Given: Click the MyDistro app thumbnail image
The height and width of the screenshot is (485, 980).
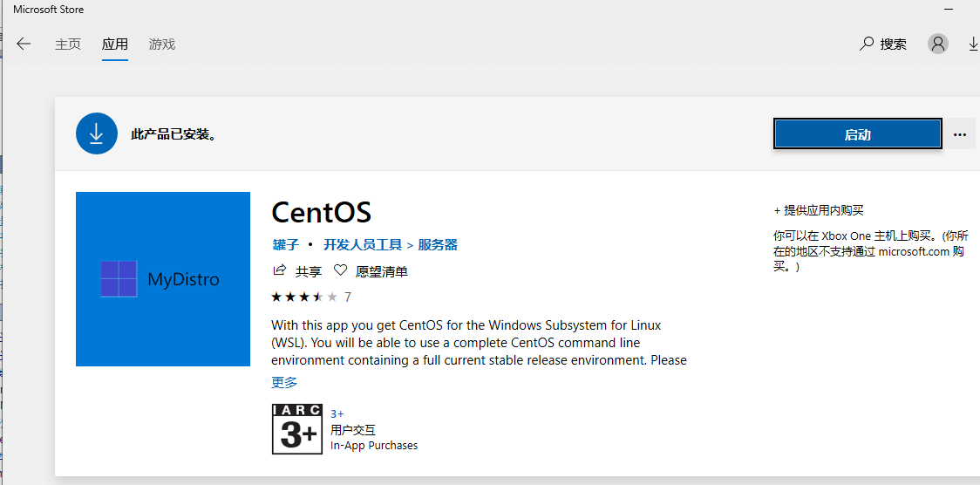Looking at the screenshot, I should click(x=163, y=279).
